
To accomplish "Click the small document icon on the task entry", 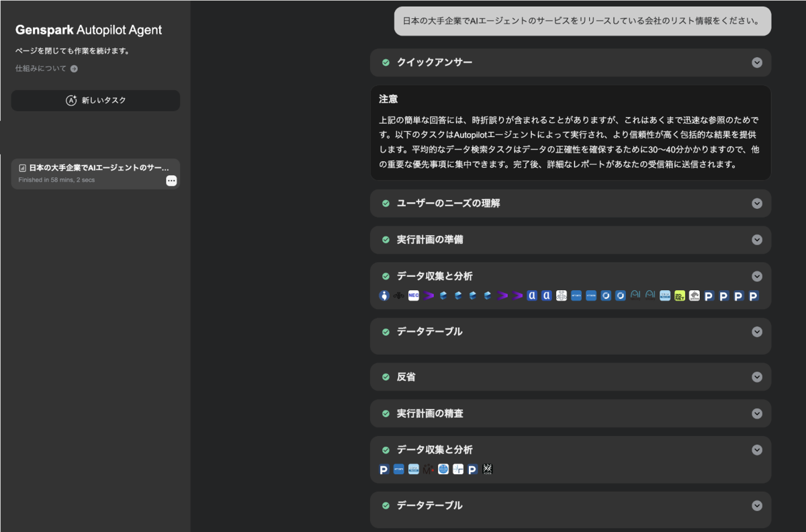I will 22,168.
